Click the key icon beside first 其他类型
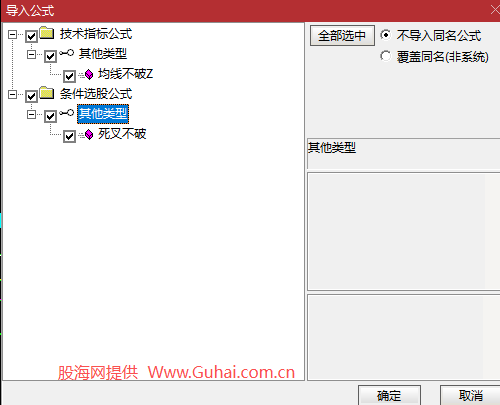 67,53
